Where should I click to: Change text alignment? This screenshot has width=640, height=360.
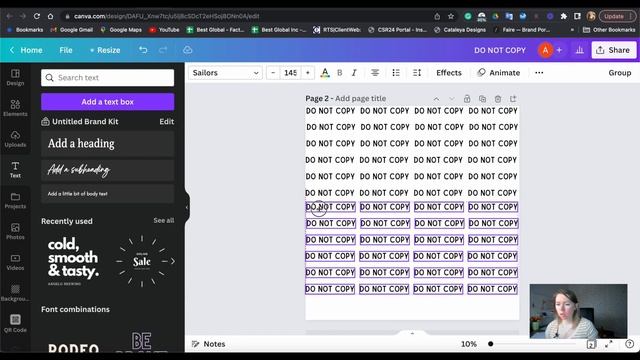point(375,73)
